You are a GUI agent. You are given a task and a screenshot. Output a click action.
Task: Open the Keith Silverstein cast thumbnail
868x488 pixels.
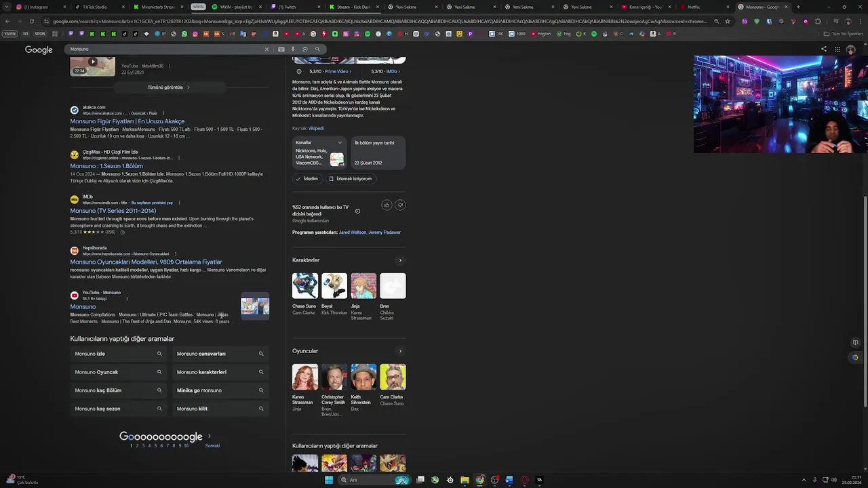363,377
